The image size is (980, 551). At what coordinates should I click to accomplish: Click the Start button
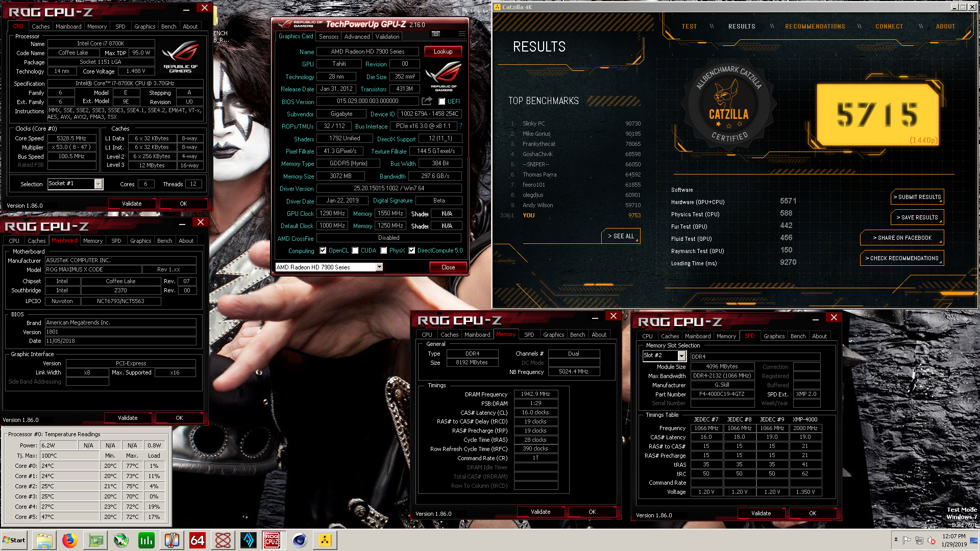14,540
